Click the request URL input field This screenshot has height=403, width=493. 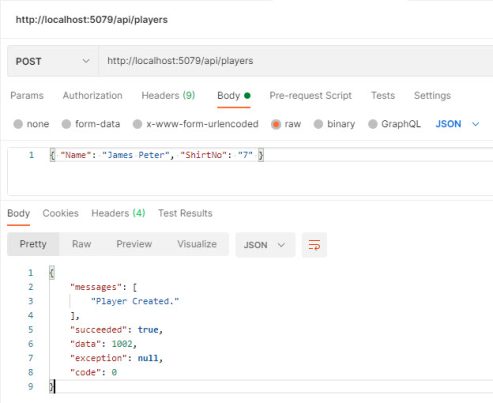coord(296,61)
